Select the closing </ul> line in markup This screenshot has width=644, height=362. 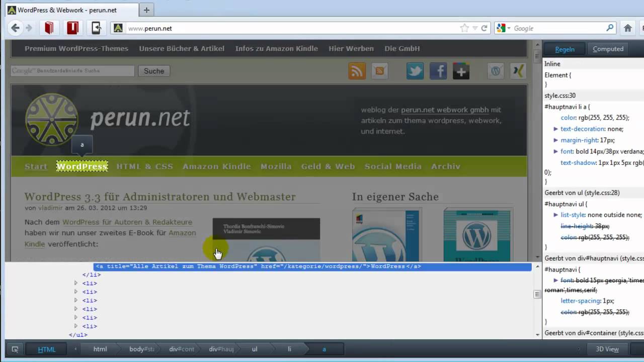click(x=78, y=335)
